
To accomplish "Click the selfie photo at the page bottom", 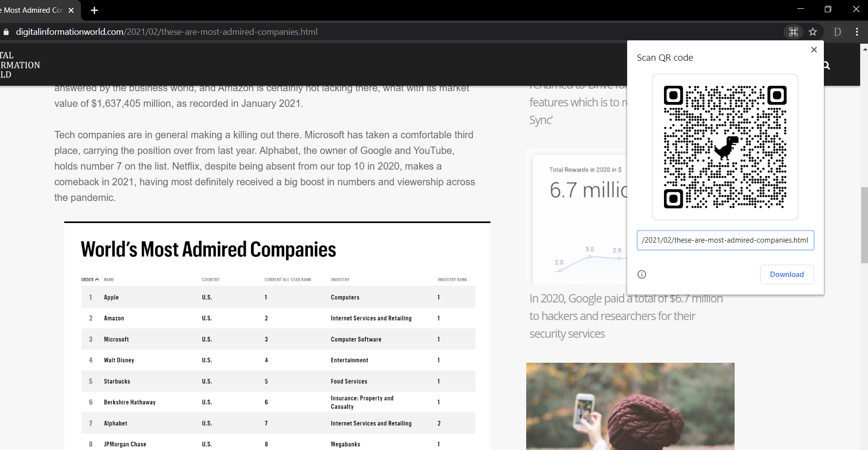I will (x=630, y=406).
